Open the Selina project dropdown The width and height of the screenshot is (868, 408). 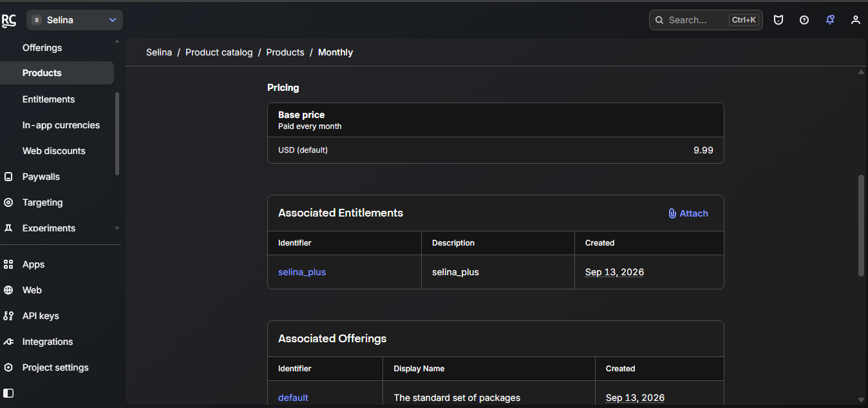point(75,20)
